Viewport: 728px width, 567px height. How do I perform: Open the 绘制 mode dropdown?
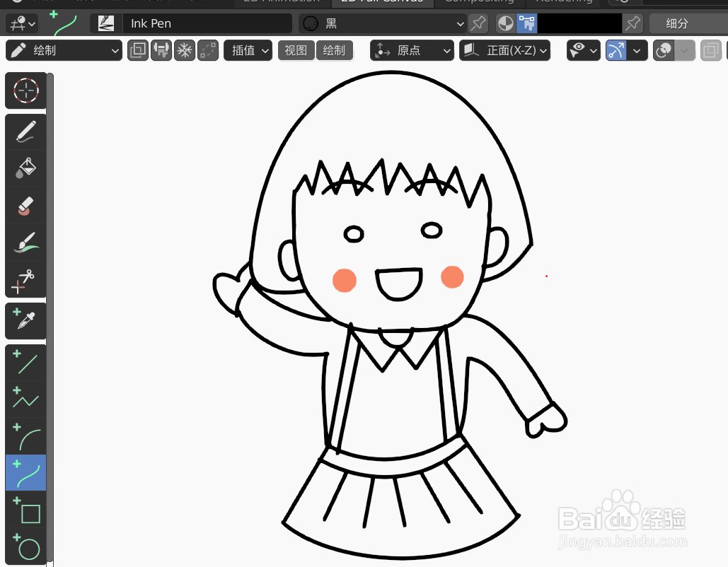click(x=64, y=50)
